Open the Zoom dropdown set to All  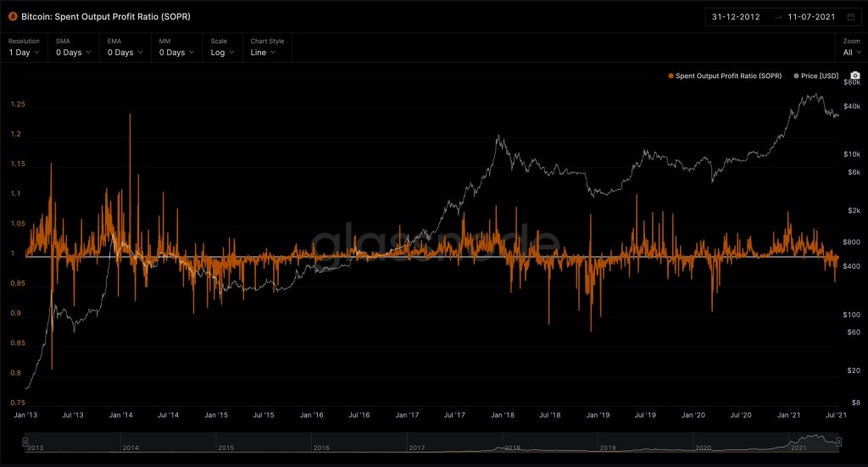[x=851, y=53]
